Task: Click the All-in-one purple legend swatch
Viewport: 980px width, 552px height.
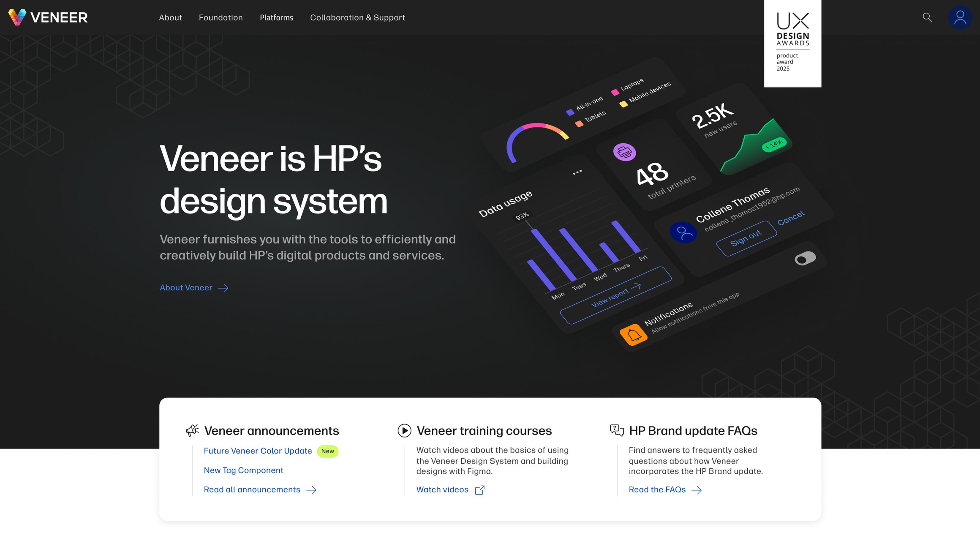Action: (570, 112)
